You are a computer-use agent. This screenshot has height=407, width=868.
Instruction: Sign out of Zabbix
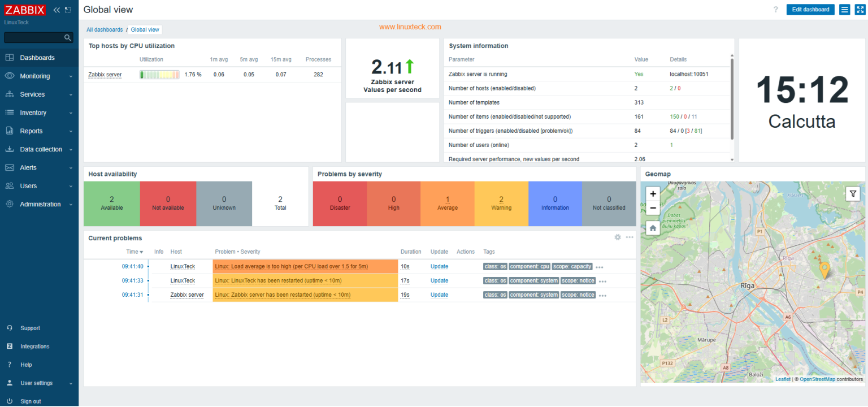pyautogui.click(x=31, y=401)
